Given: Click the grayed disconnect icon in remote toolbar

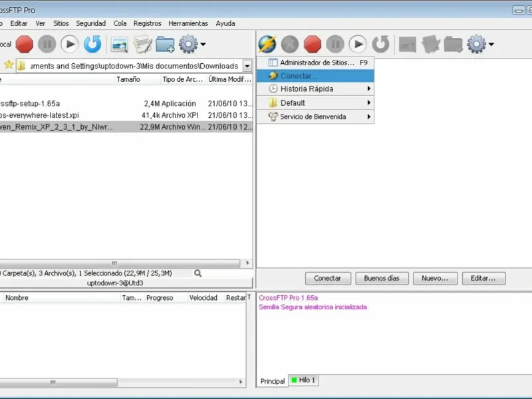Looking at the screenshot, I should click(x=290, y=44).
